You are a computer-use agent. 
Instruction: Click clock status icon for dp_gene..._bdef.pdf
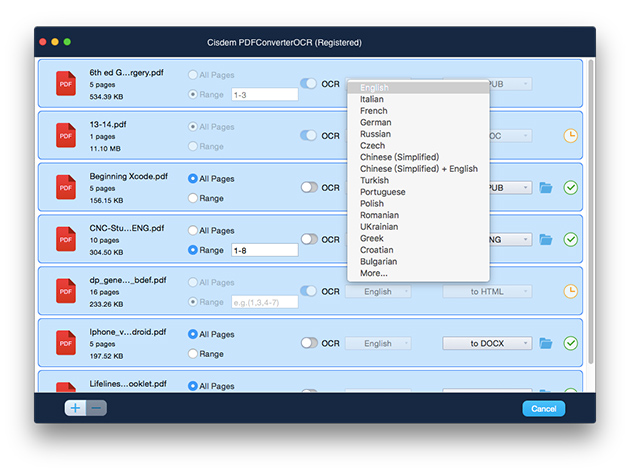click(x=571, y=291)
